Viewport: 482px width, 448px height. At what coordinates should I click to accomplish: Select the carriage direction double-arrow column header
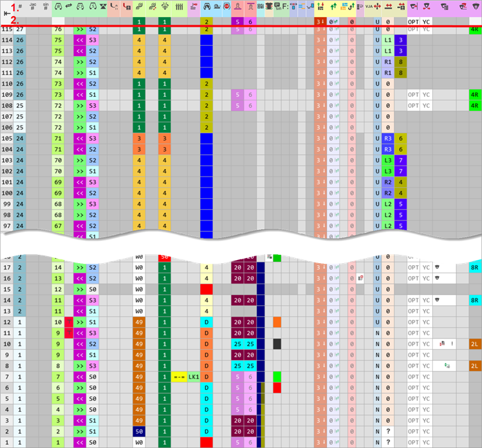[69, 7]
